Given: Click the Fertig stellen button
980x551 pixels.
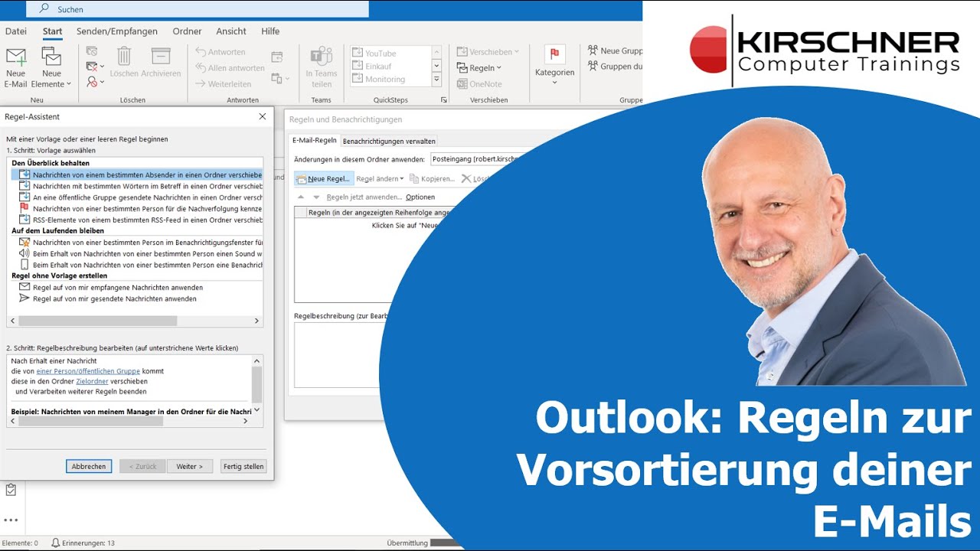Looking at the screenshot, I should 243,466.
